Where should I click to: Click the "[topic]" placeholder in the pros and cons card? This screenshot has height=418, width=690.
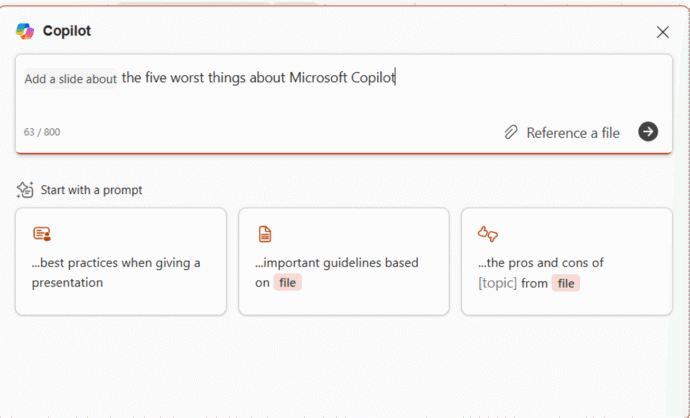coord(498,283)
